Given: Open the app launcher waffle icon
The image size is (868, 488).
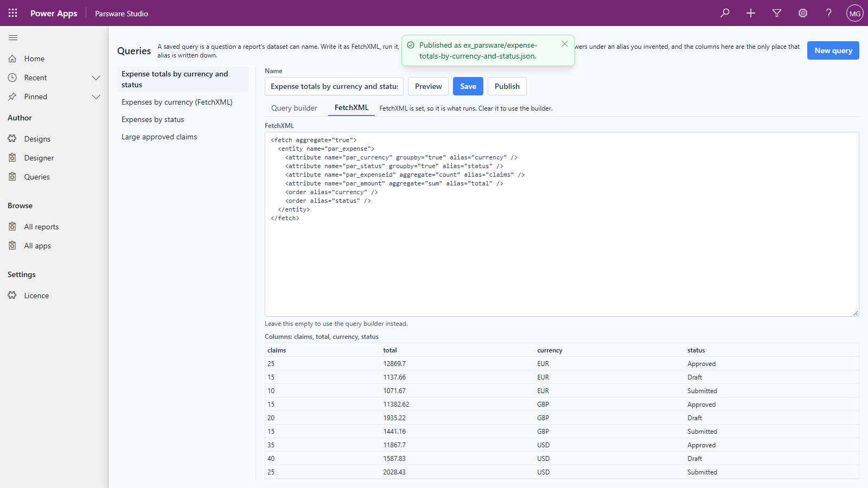Looking at the screenshot, I should click(13, 13).
